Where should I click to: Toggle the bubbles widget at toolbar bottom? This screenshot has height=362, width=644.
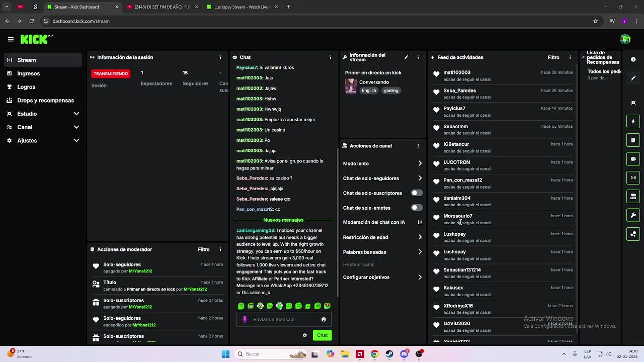[x=633, y=234]
